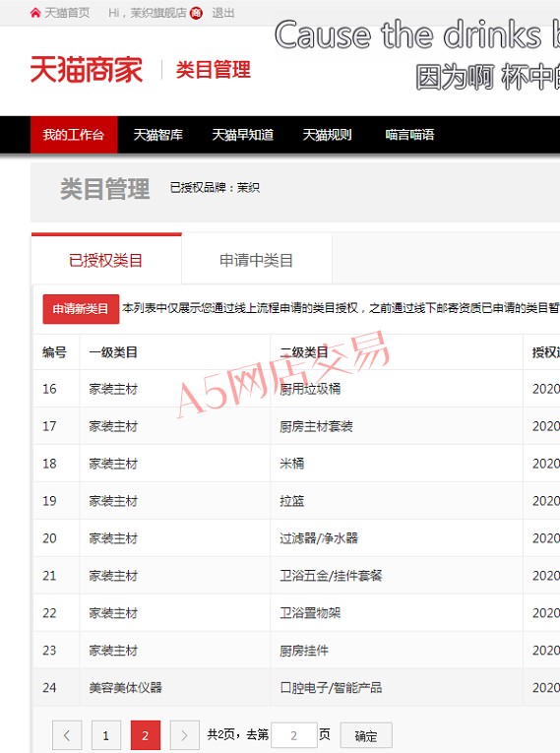Click the 厨用垃圾桶 cell
Viewport: 560px width, 753px height.
tap(310, 389)
